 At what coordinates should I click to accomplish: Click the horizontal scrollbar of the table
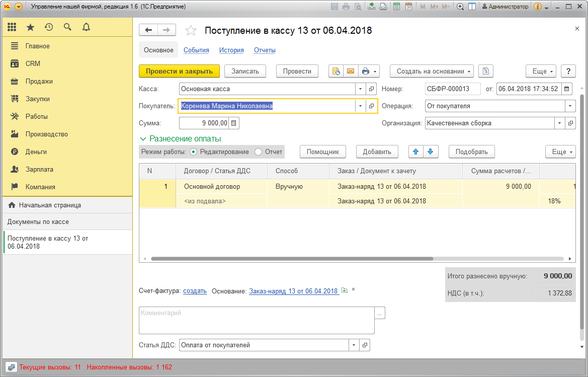click(292, 258)
